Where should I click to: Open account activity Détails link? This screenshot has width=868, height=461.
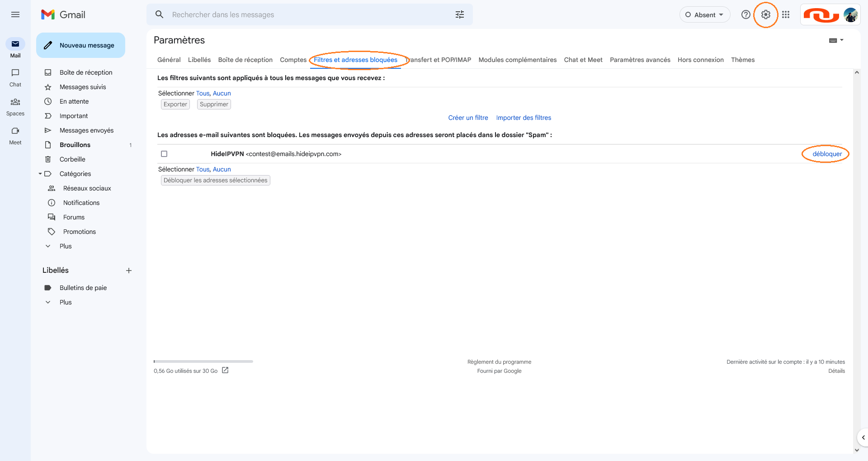836,371
